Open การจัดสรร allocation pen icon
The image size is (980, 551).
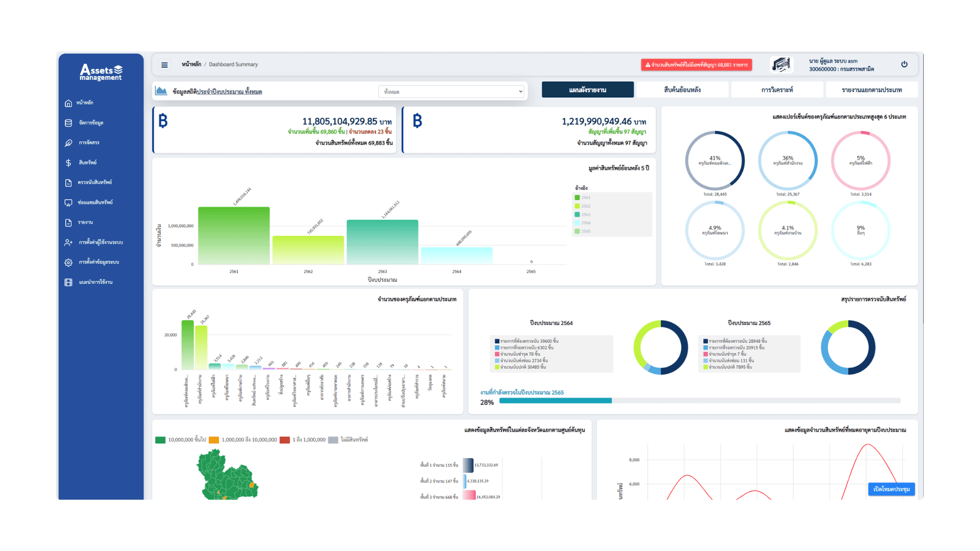pos(68,143)
